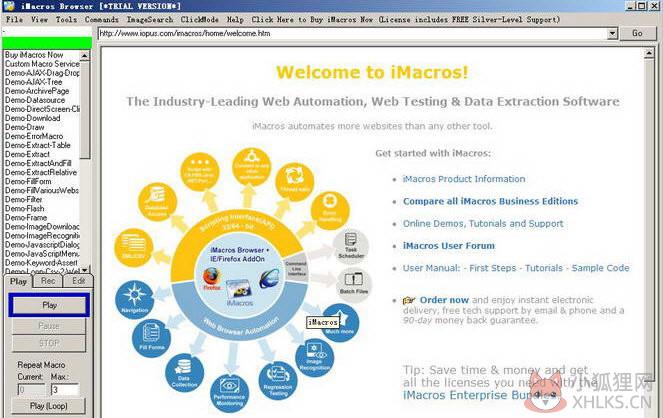Click the STOP button
The image size is (663, 418).
(x=49, y=343)
